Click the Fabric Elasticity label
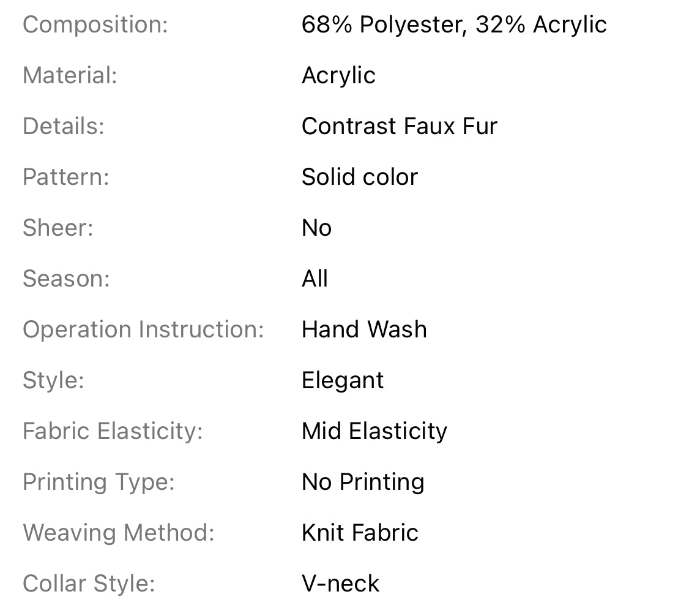 (x=113, y=432)
